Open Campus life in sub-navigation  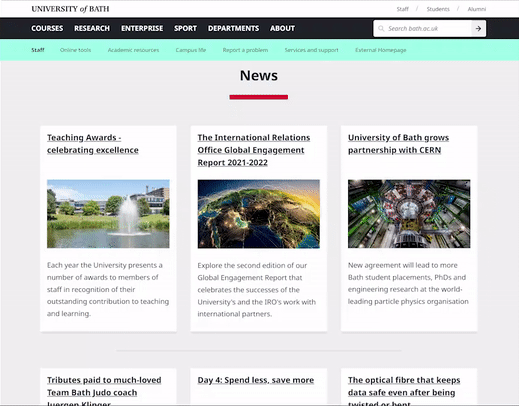coord(191,50)
